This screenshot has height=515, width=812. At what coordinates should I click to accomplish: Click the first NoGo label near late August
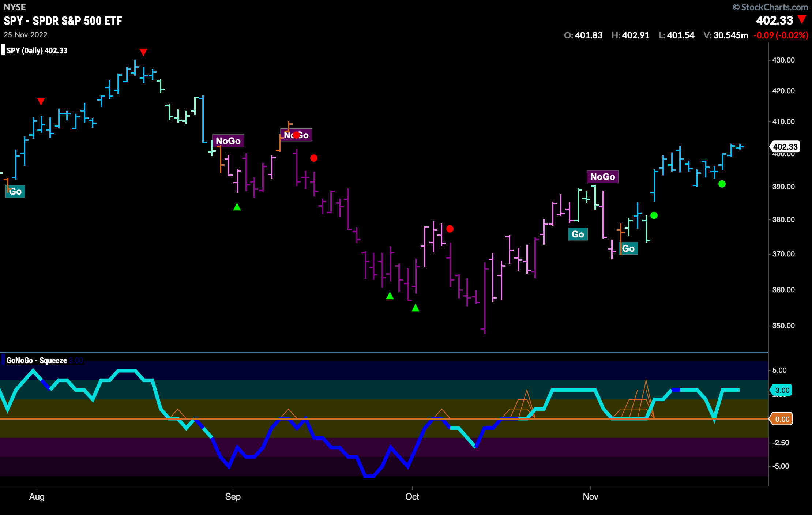tap(228, 141)
